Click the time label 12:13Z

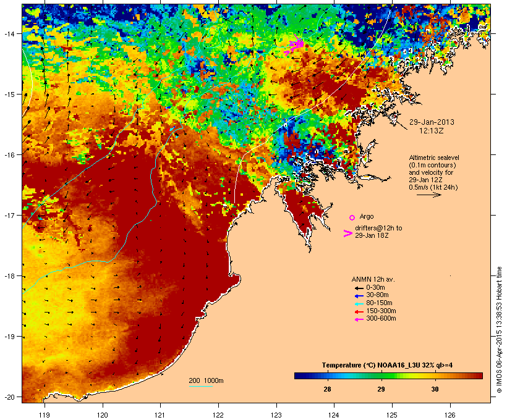pos(432,131)
